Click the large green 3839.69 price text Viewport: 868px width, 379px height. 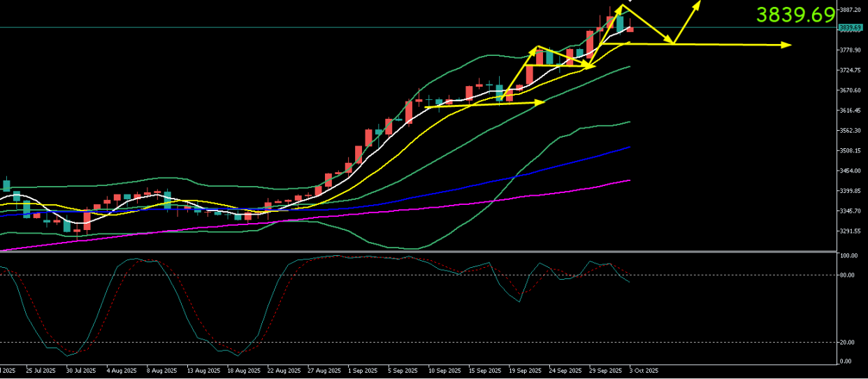pos(795,15)
